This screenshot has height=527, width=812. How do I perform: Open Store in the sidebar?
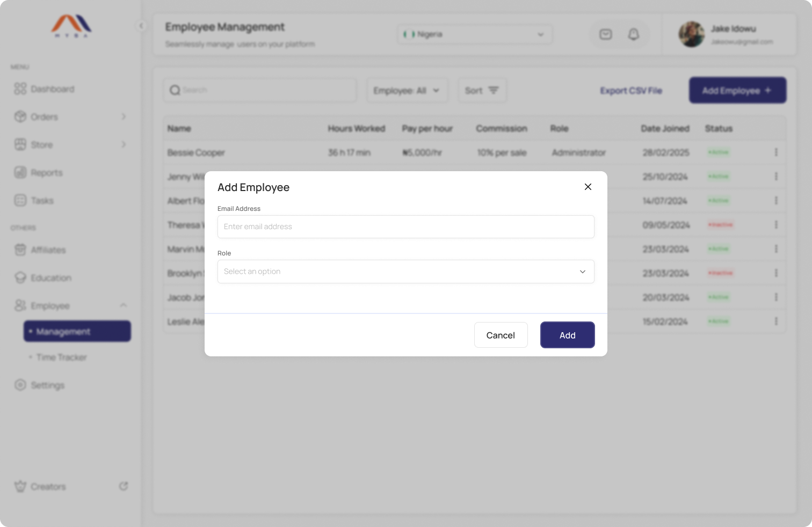point(41,144)
